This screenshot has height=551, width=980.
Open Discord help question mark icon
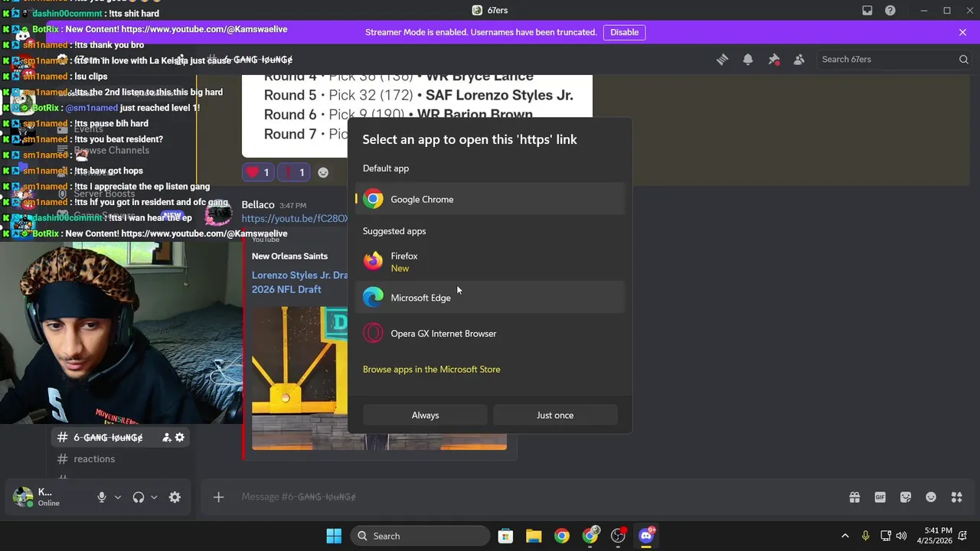890,11
